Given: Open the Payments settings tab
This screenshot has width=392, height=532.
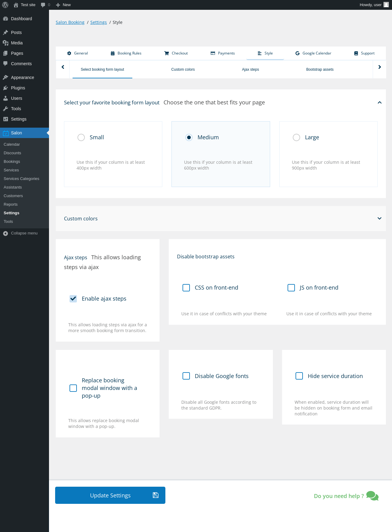Looking at the screenshot, I should coord(223,53).
